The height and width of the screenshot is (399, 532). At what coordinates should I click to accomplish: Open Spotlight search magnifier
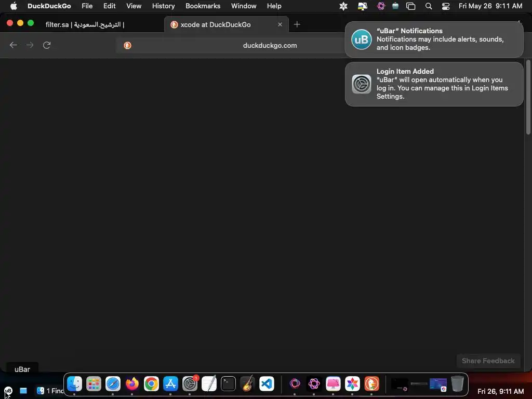tap(429, 6)
